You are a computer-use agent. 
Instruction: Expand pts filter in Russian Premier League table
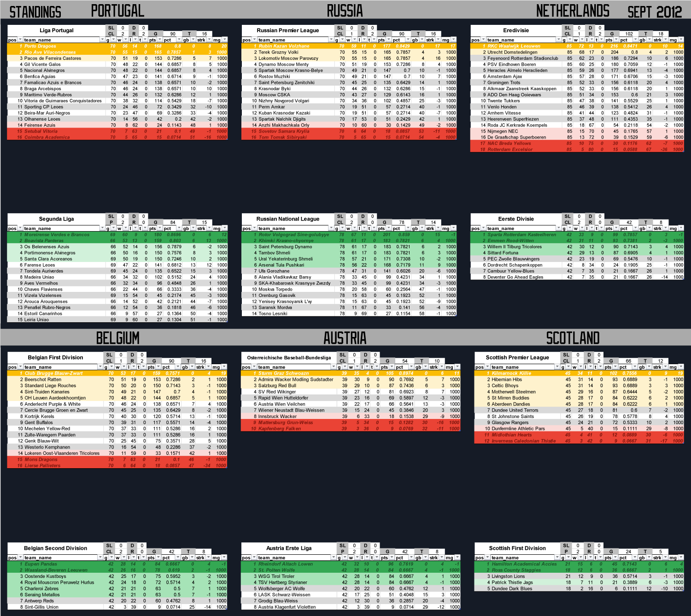point(389,40)
